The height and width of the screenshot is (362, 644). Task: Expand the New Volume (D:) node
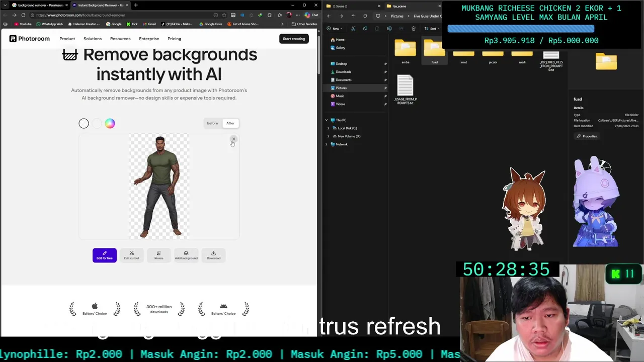pyautogui.click(x=329, y=136)
